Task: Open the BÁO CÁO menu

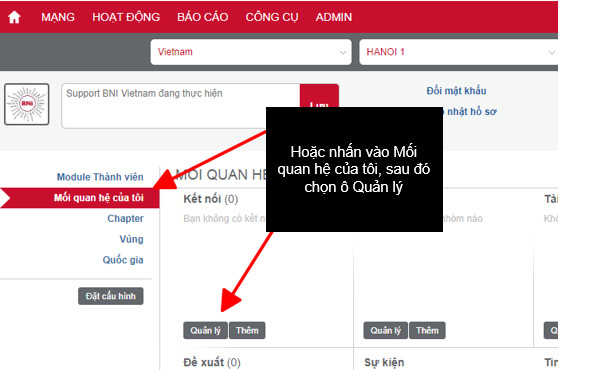Action: (202, 17)
